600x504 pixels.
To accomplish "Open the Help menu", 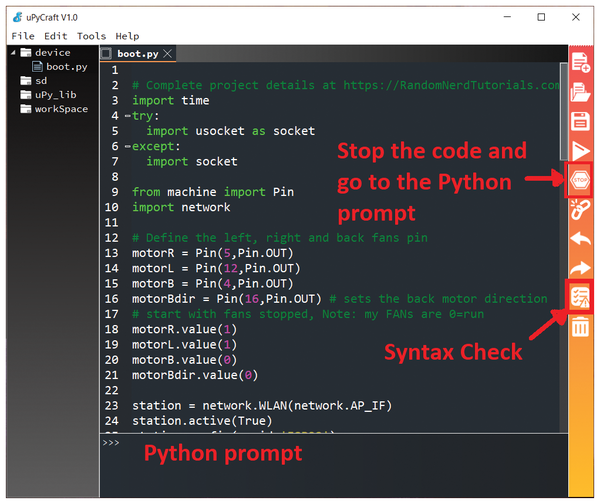I will pyautogui.click(x=127, y=36).
